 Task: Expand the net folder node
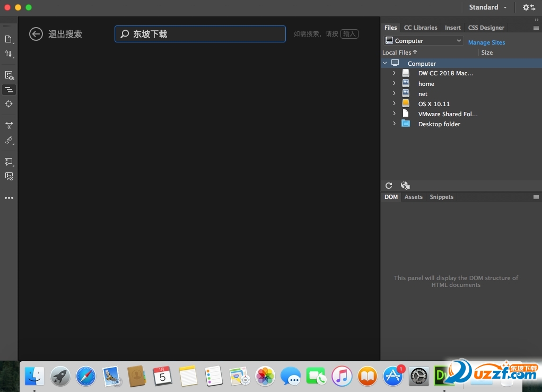tap(395, 93)
